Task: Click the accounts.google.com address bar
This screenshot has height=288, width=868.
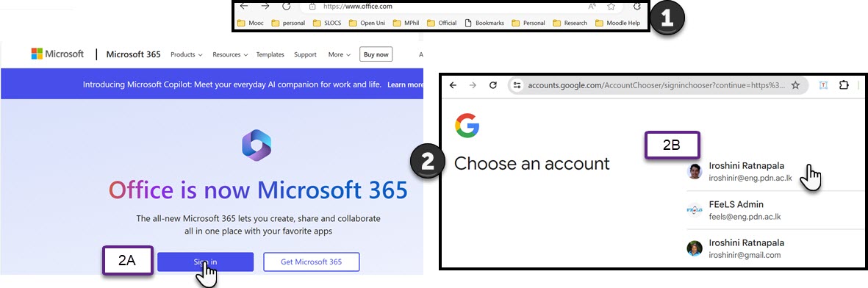Action: click(659, 85)
